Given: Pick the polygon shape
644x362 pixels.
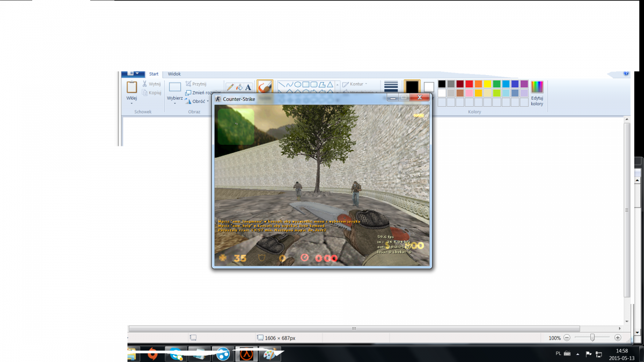Looking at the screenshot, I should pyautogui.click(x=322, y=84).
